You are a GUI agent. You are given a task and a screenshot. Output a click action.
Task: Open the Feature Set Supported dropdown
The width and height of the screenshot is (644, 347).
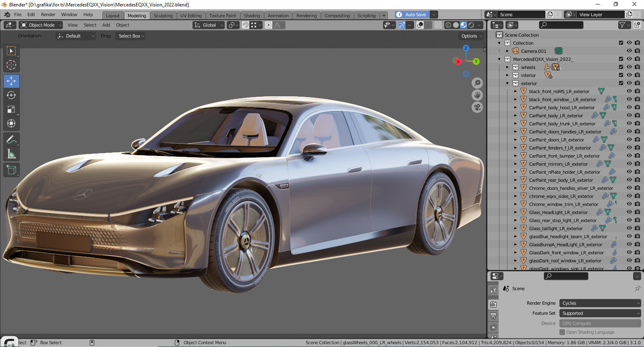pyautogui.click(x=600, y=313)
